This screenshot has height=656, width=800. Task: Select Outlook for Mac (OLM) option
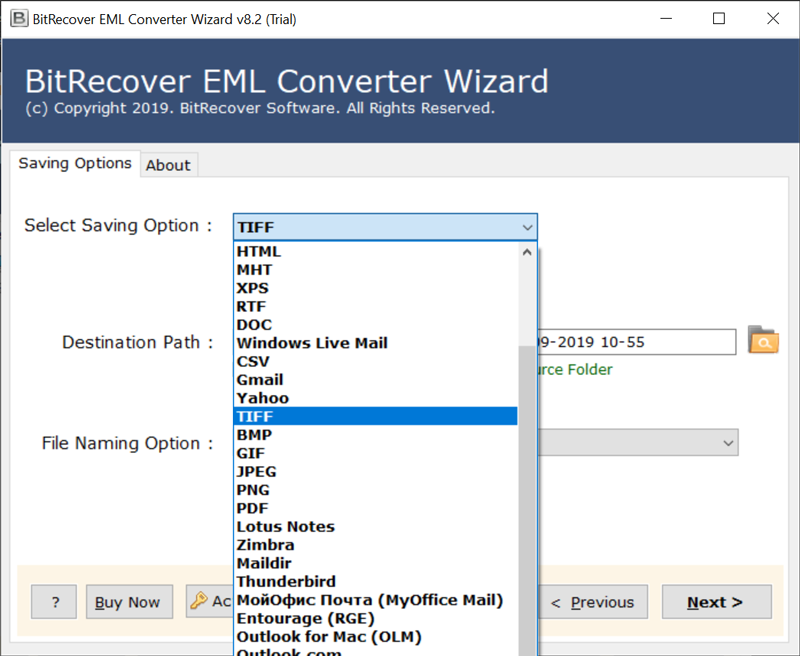[375, 637]
